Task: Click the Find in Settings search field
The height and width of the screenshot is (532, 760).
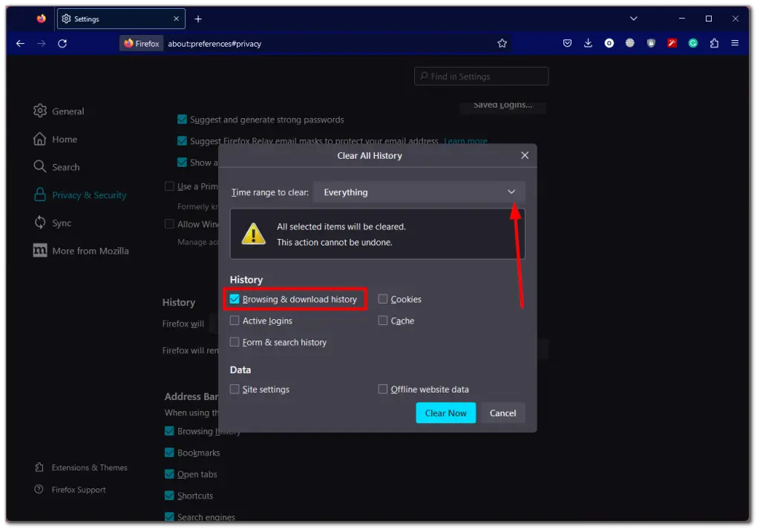Action: click(x=481, y=76)
